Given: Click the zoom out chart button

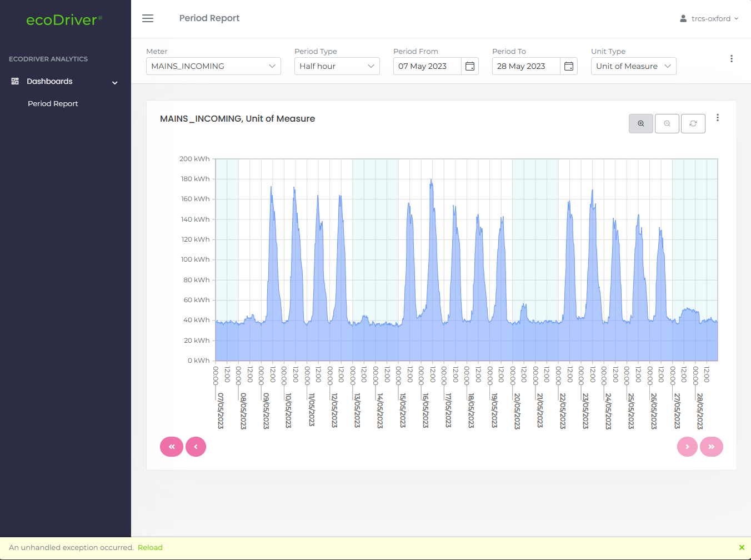Looking at the screenshot, I should (667, 123).
